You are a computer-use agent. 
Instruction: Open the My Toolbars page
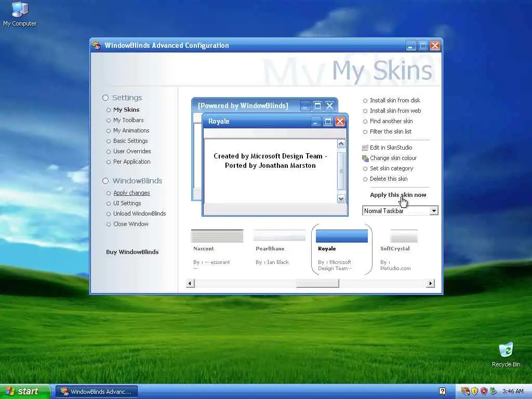coord(128,120)
